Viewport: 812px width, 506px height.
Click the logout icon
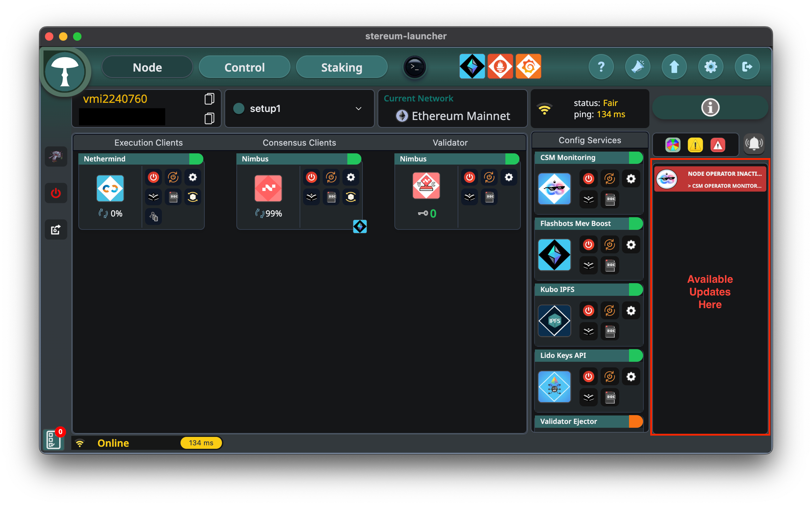(747, 67)
